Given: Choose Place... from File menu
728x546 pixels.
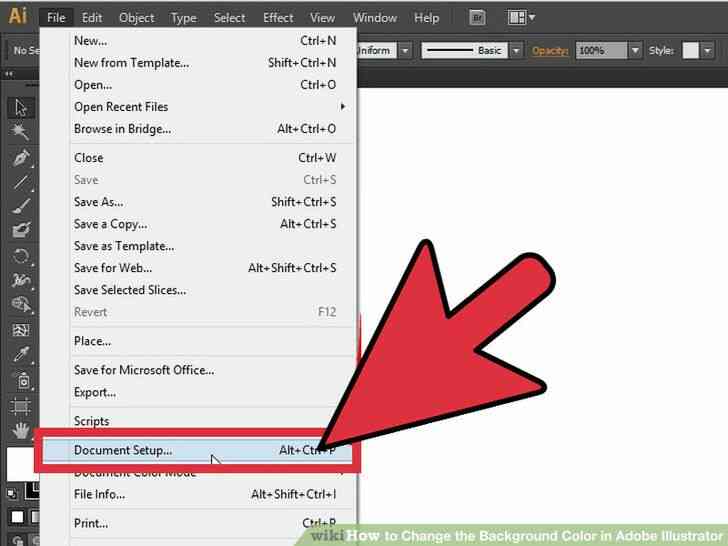Looking at the screenshot, I should pyautogui.click(x=199, y=341).
